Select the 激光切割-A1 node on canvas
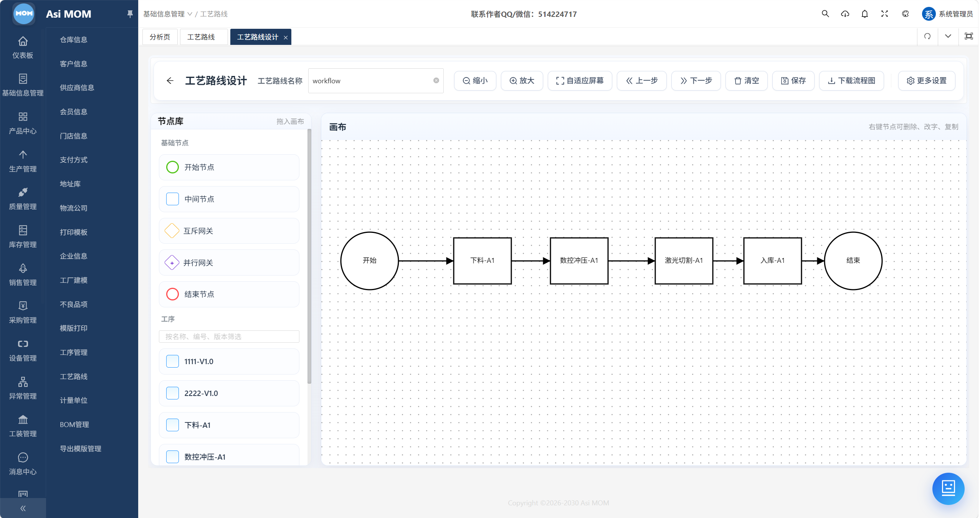The image size is (980, 518). tap(684, 261)
